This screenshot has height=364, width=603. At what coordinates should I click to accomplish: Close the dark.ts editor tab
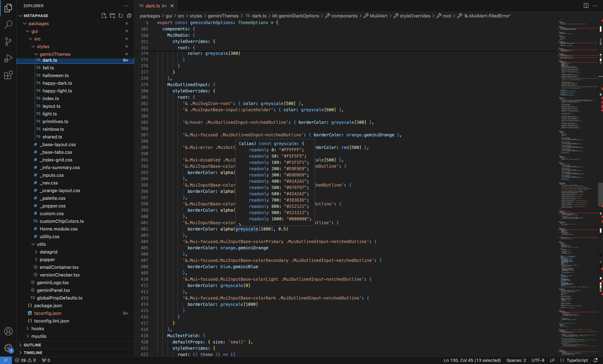pos(172,6)
